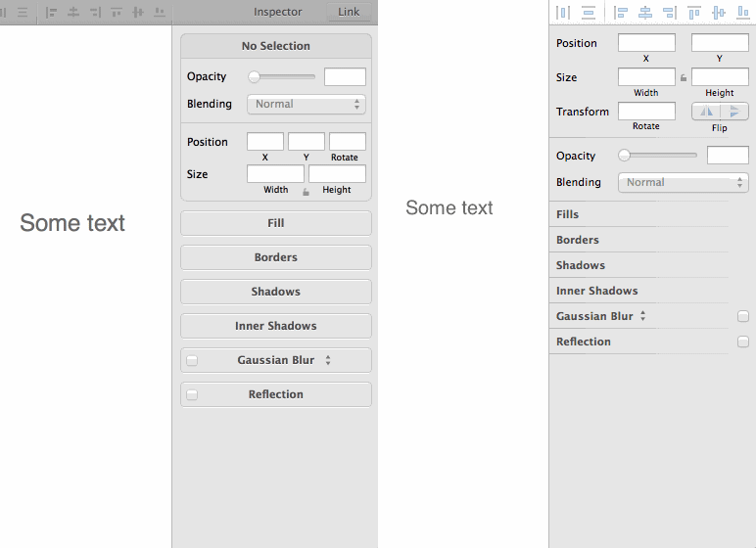Screen dimensions: 756x548
Task: Enable Reflection checkbox in right panel
Action: (x=743, y=342)
